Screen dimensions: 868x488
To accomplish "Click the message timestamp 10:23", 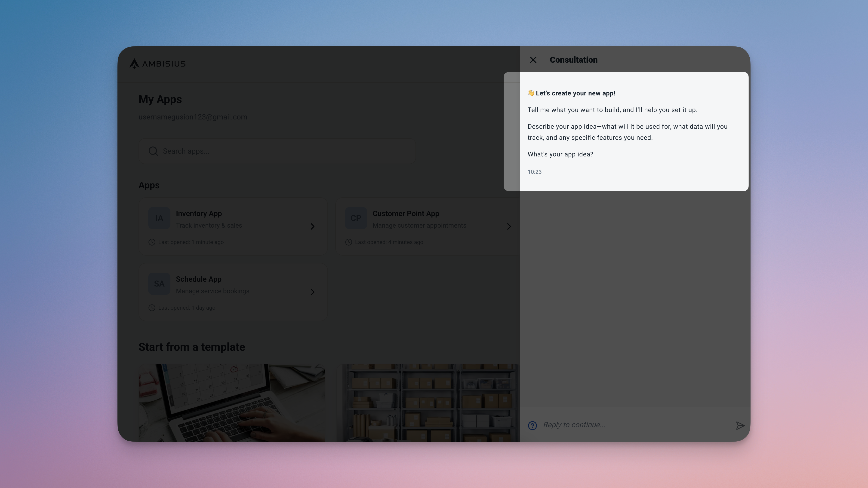I will (x=534, y=172).
